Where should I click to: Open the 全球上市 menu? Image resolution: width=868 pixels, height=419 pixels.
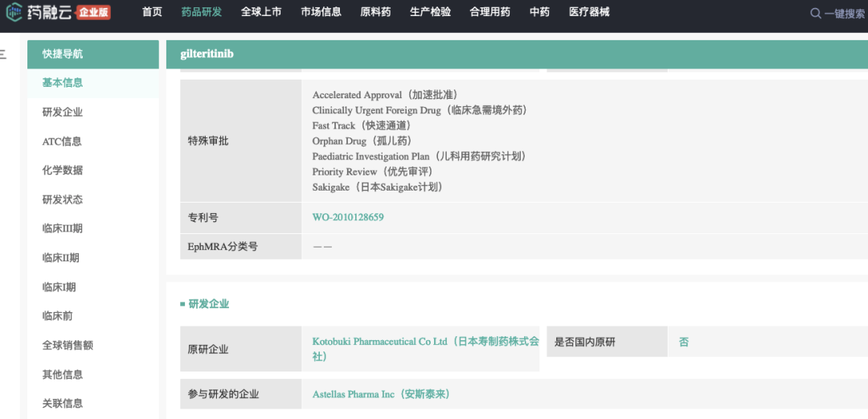pos(261,12)
